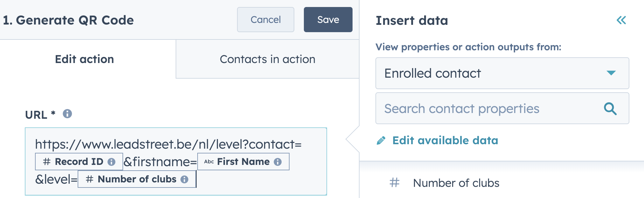Collapse the Insert data panel with double chevron

coord(621,20)
